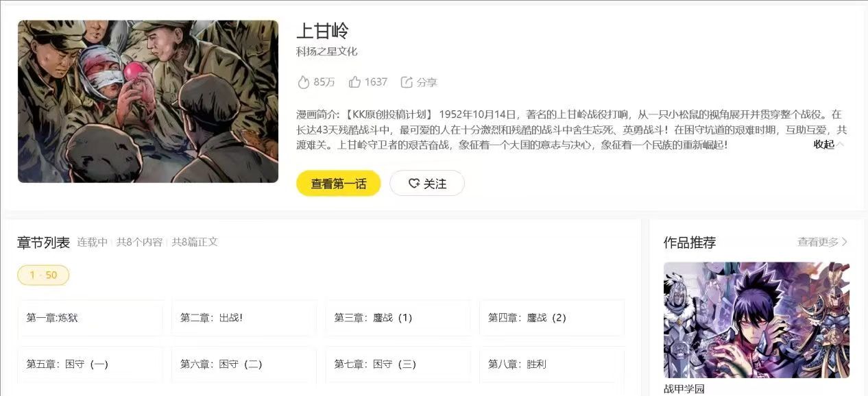Open chapter 第一章:炼狱
868x396 pixels.
(x=91, y=318)
